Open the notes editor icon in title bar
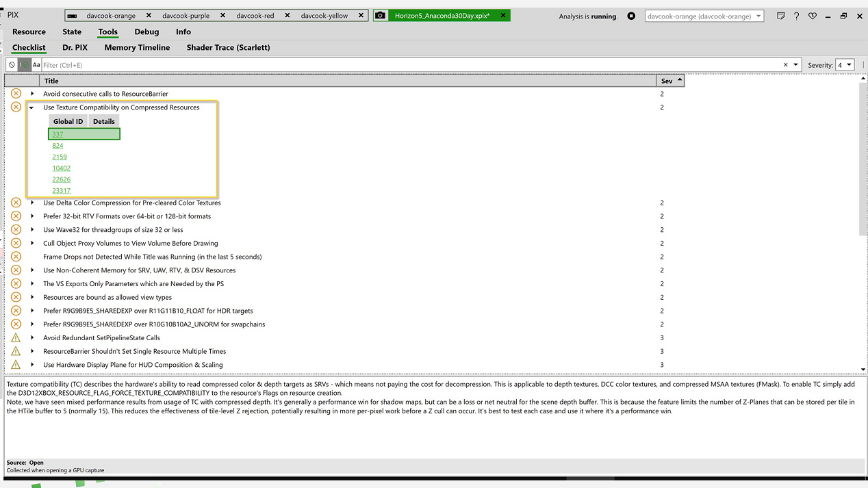The width and height of the screenshot is (868, 488). 781,16
